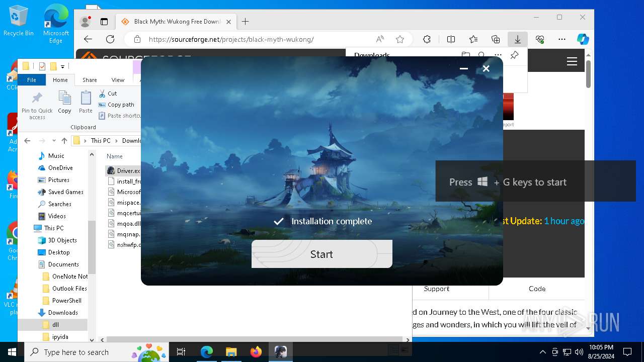The image size is (644, 362).
Task: Open the Edge Collections icon
Action: (x=496, y=39)
